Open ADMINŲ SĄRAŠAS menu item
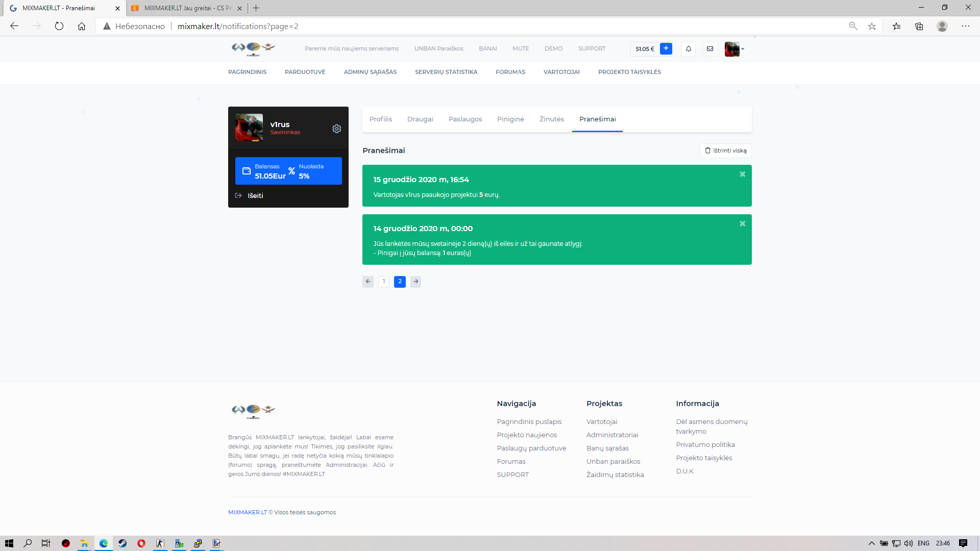This screenshot has height=551, width=980. pos(370,72)
